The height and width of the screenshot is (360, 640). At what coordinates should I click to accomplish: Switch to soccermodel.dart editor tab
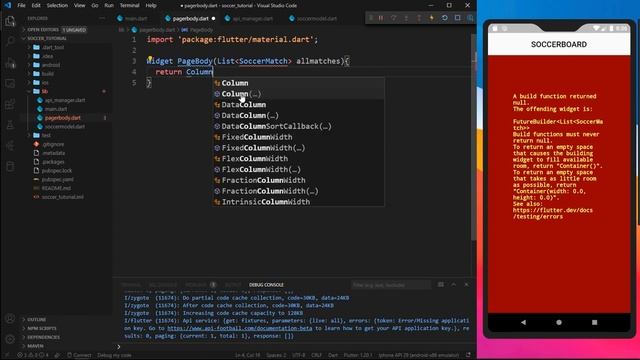coord(313,18)
